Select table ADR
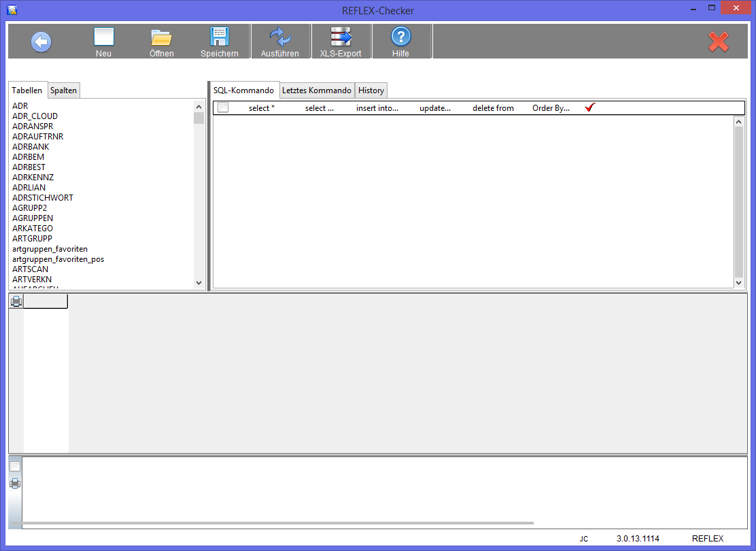756x551 pixels. 20,105
